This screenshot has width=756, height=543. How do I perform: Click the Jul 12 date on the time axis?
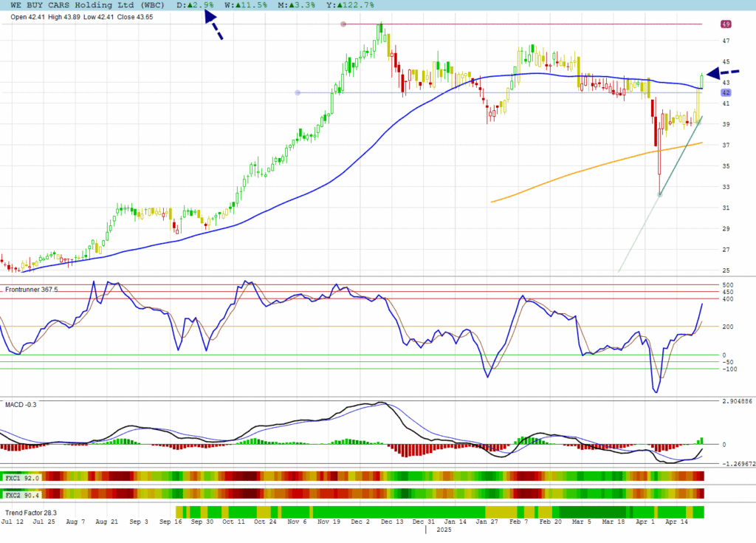pyautogui.click(x=12, y=522)
